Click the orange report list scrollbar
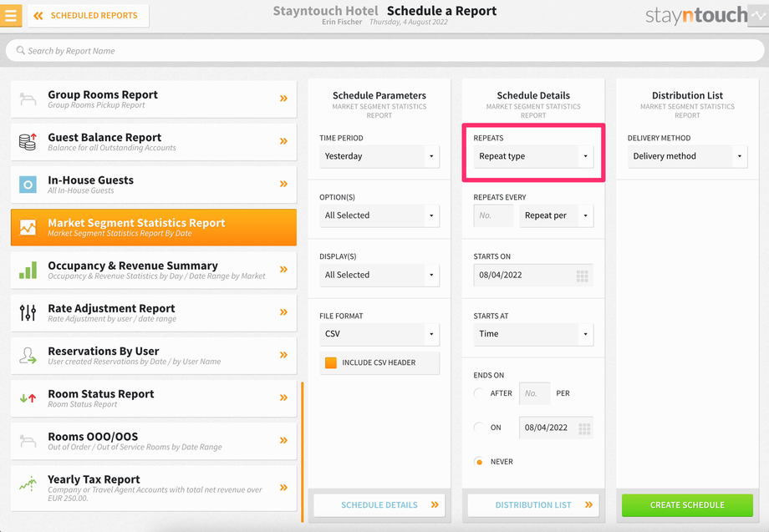The width and height of the screenshot is (769, 532). coord(302,452)
